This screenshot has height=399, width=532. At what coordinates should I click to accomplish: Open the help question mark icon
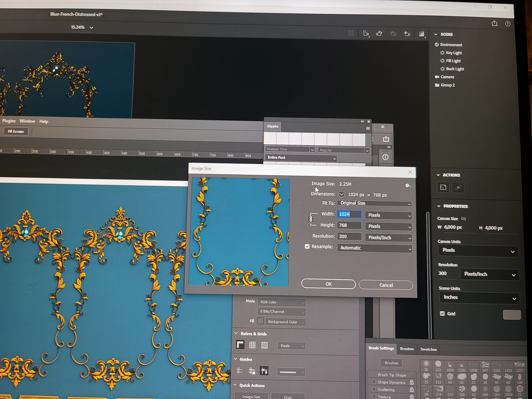pyautogui.click(x=508, y=24)
